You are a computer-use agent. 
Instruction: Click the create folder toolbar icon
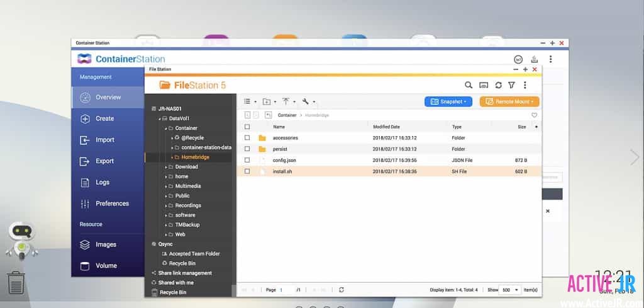point(267,101)
